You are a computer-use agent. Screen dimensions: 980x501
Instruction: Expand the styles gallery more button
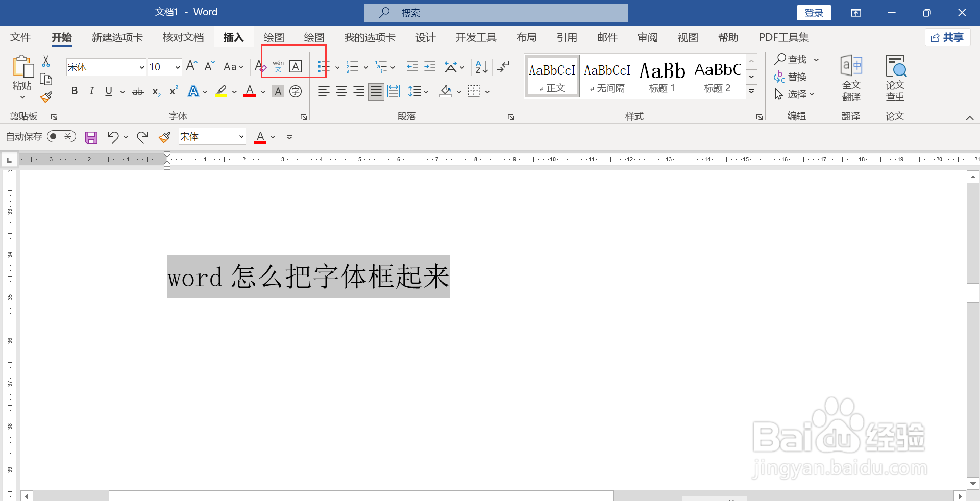(x=751, y=92)
